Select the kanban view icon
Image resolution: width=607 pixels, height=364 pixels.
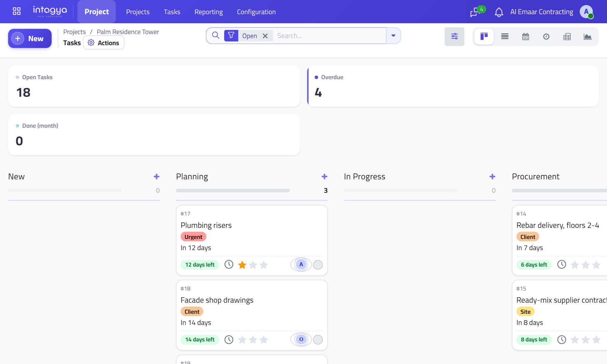point(484,36)
